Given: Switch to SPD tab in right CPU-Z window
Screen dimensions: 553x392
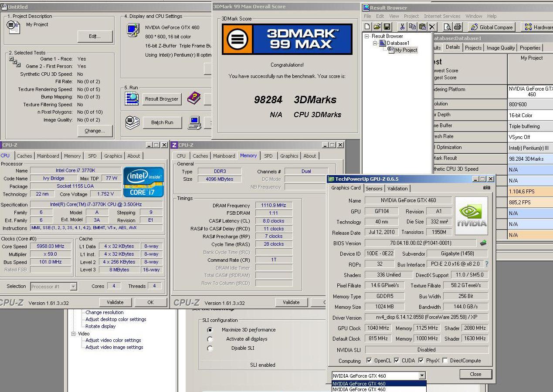Looking at the screenshot, I should [x=268, y=156].
